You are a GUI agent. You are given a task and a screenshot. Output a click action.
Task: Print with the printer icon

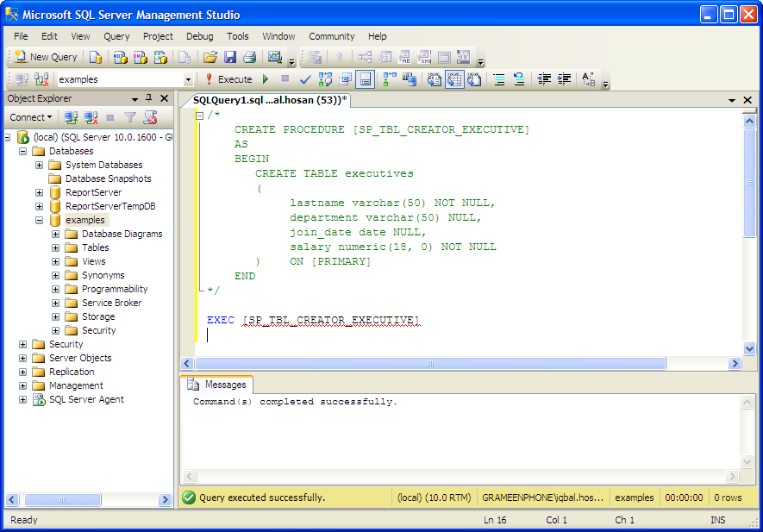(250, 57)
